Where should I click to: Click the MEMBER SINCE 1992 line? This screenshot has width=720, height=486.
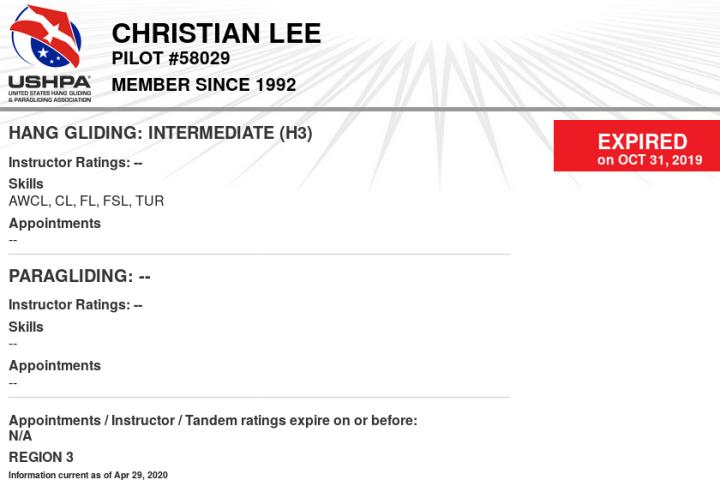204,85
